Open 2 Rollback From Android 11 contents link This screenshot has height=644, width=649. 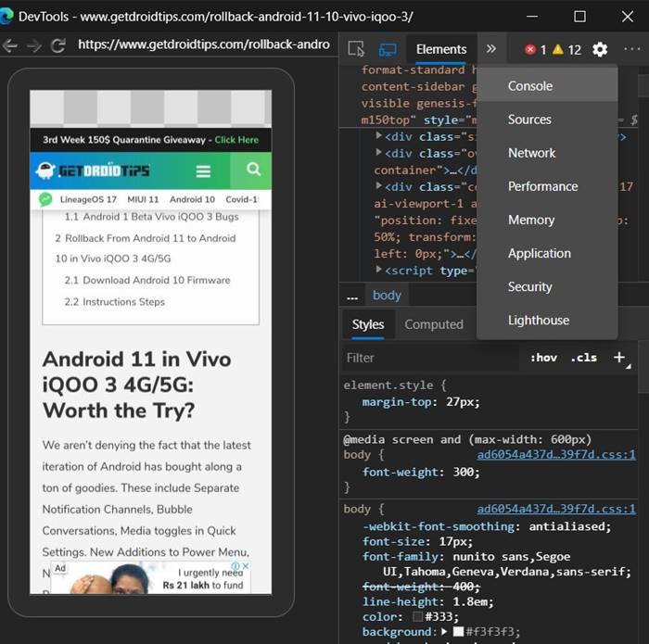click(x=146, y=248)
